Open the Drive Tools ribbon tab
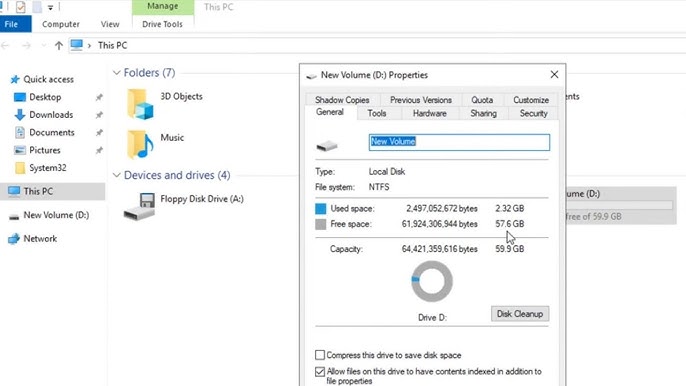This screenshot has height=386, width=686. tap(162, 24)
